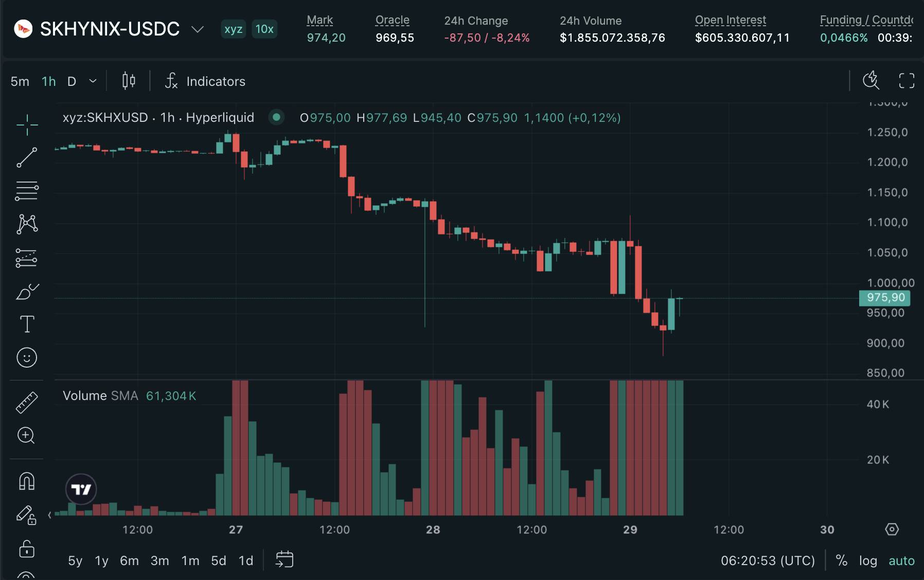Switch to the D daily timeframe

72,81
